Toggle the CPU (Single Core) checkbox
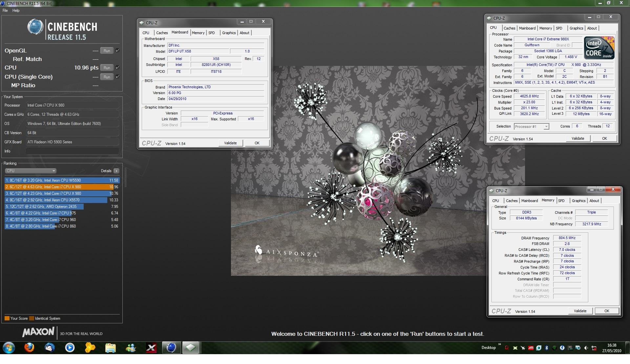This screenshot has height=364, width=630. click(x=117, y=77)
